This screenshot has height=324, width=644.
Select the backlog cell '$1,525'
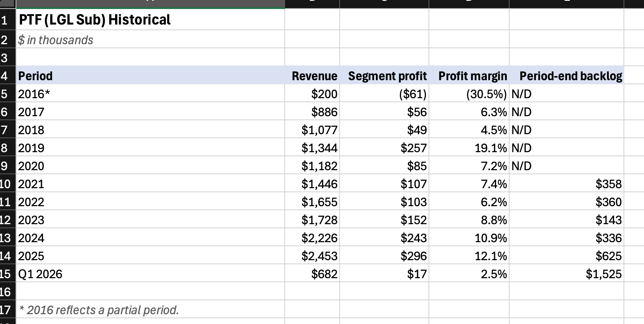[x=567, y=274]
